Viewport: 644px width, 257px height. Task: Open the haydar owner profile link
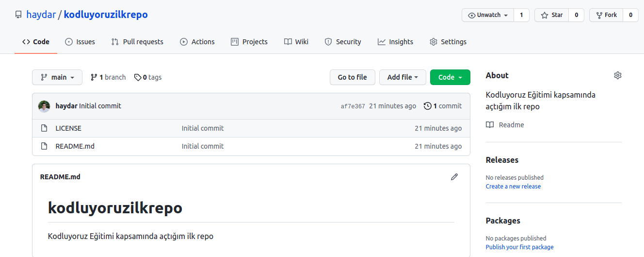(x=41, y=15)
